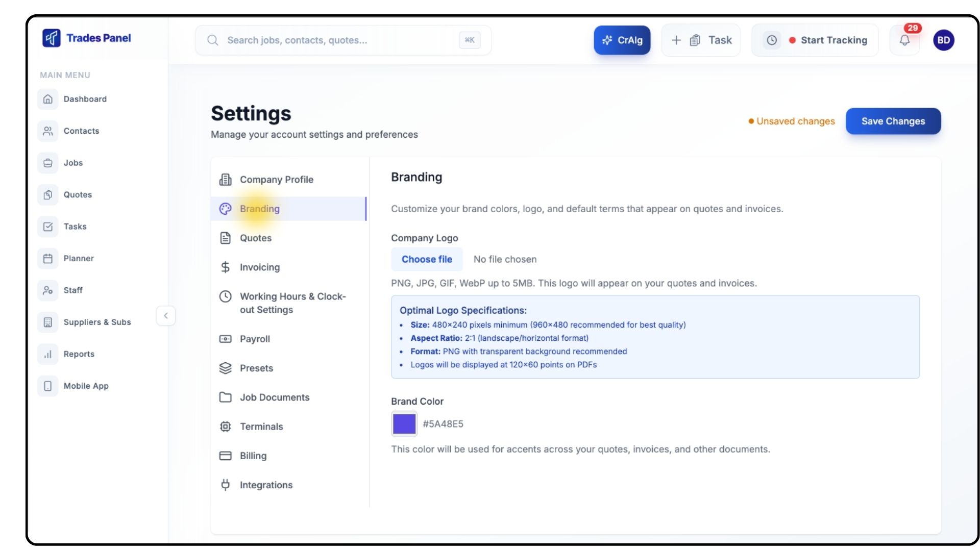Click the Mobile App phone icon
The height and width of the screenshot is (551, 980).
pos(48,386)
